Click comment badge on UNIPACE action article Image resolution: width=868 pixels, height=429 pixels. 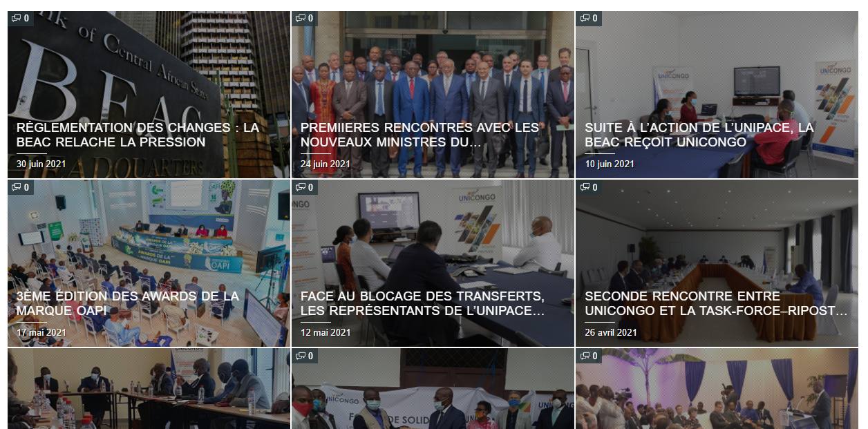(589, 19)
